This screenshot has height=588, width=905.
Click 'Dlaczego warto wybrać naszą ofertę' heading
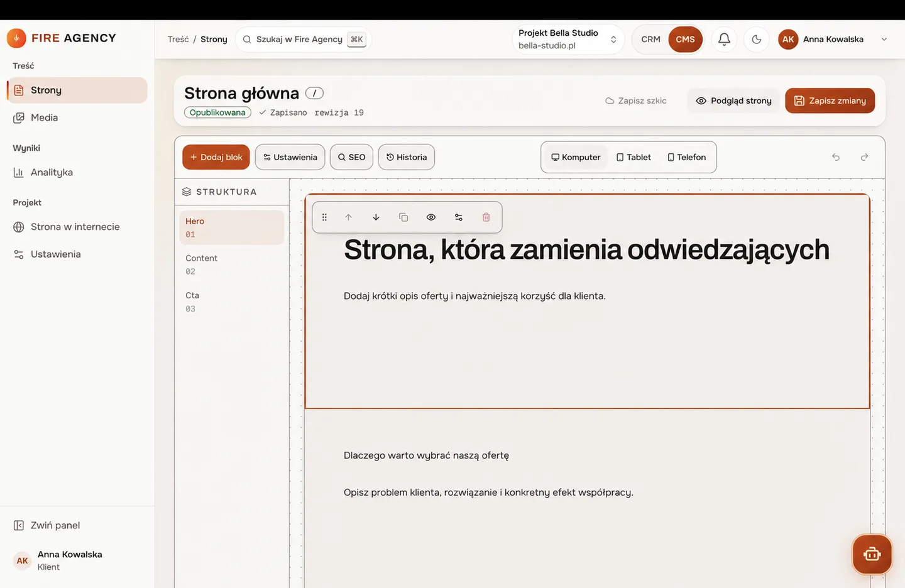[426, 455]
